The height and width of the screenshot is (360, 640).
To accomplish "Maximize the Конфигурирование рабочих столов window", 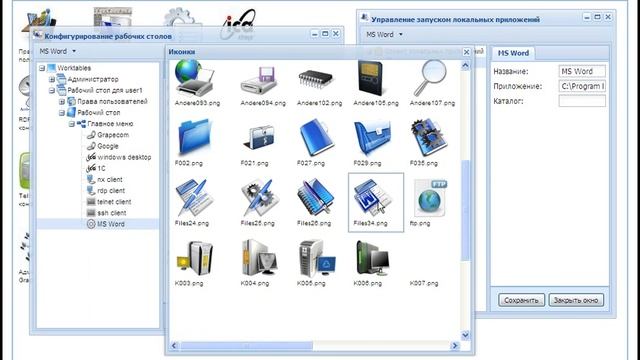I will coord(325,34).
